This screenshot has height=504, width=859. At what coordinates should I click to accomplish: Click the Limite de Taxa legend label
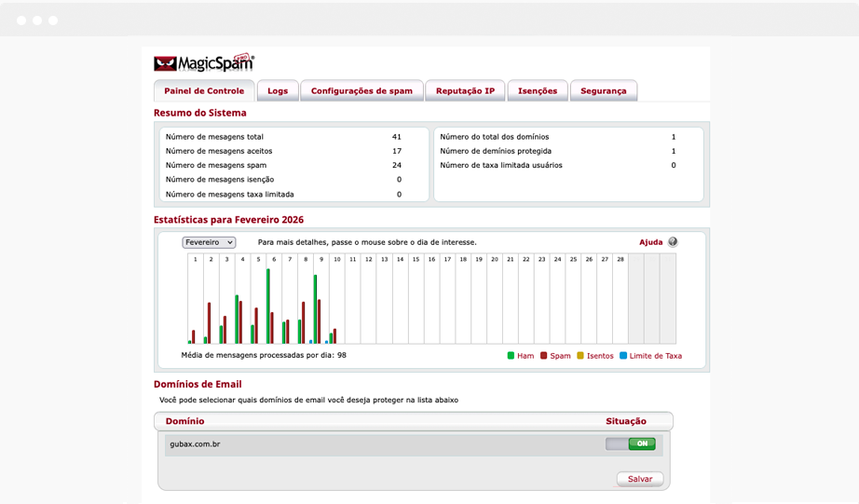[655, 356]
